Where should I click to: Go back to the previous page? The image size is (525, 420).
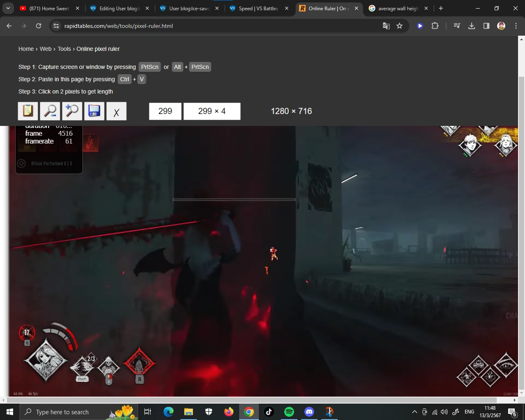point(9,26)
